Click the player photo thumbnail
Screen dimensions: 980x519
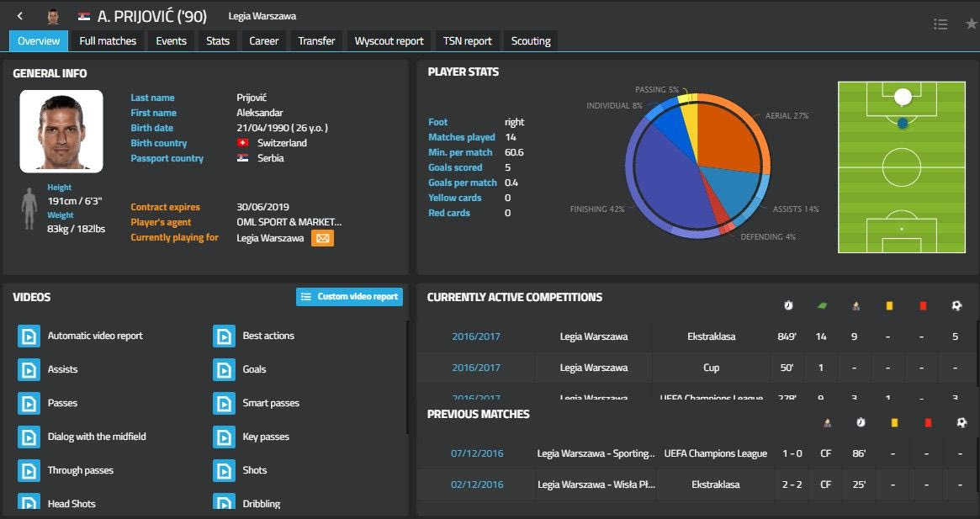pos(61,131)
